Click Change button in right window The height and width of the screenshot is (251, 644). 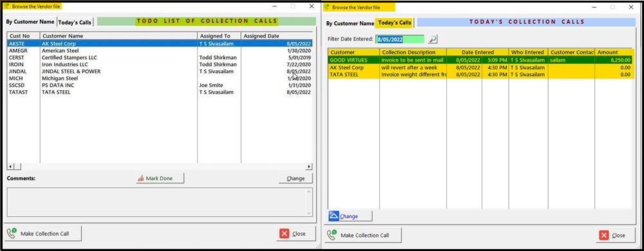(x=350, y=216)
